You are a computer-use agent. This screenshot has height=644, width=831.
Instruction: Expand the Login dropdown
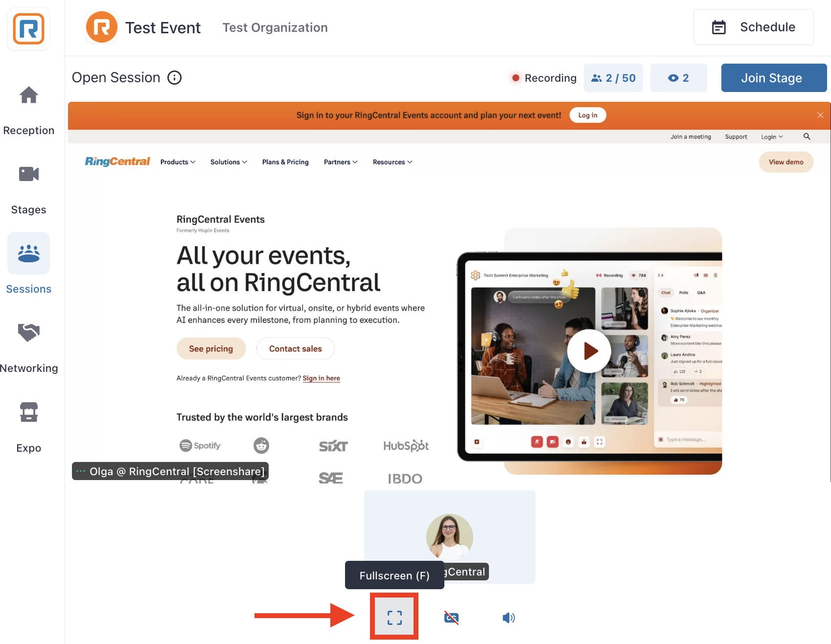tap(772, 137)
